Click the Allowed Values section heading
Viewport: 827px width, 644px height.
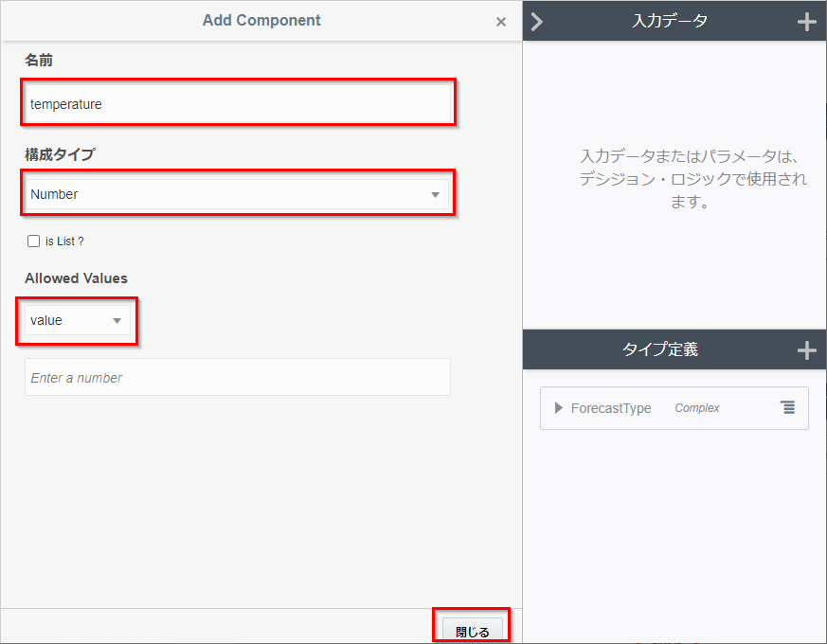(76, 278)
